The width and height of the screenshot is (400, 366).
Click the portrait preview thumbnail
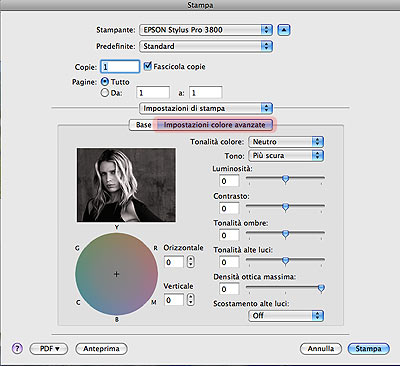(126, 185)
